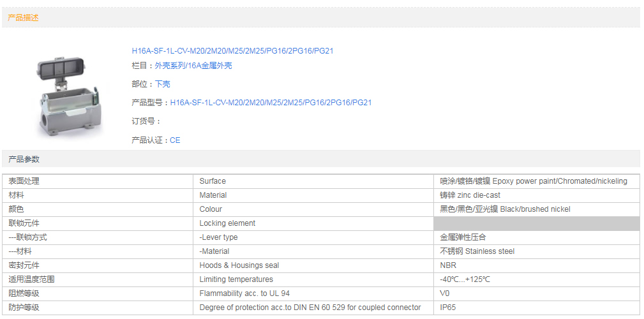Select the 产品参数 section header
Screen dimensions: 644x319
(x=23, y=159)
